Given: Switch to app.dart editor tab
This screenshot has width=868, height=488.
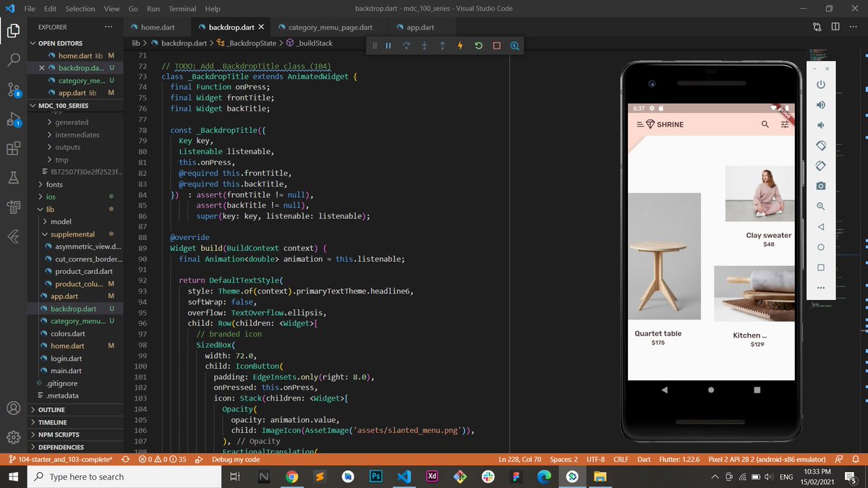Looking at the screenshot, I should [x=420, y=27].
